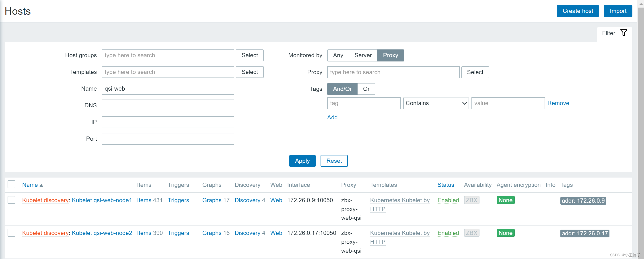Set Monitored by to Any

[338, 55]
